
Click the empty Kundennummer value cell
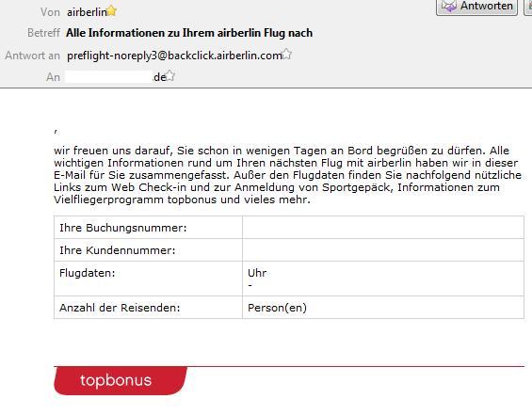tap(383, 250)
